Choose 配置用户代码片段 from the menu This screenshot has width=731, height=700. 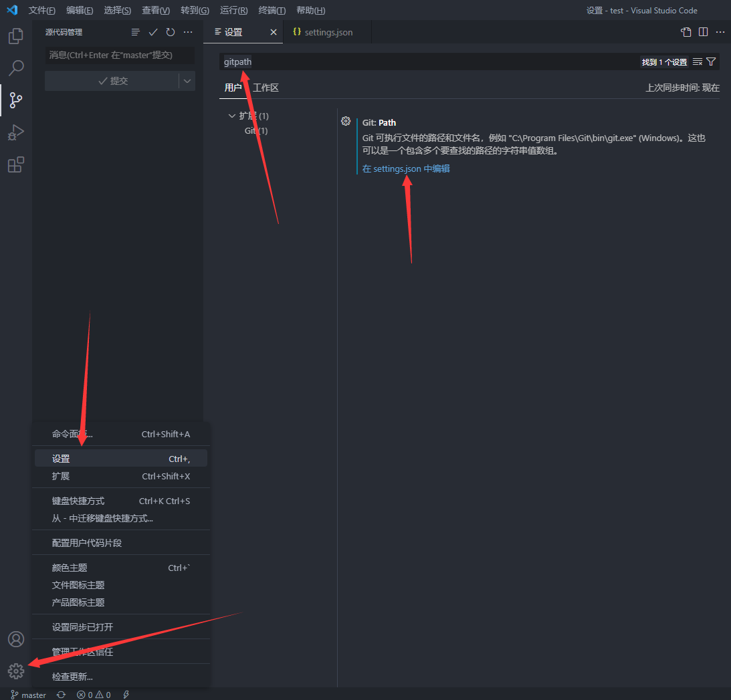tap(121, 543)
